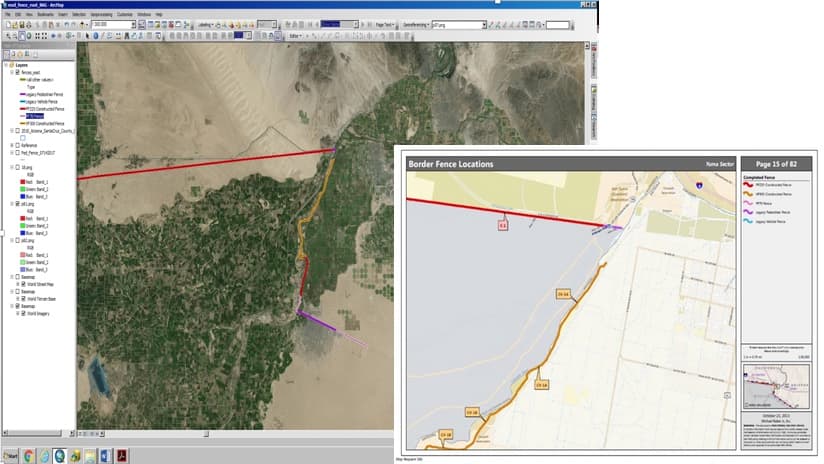This screenshot has width=824, height=464.
Task: Click the Border Fence Locations map thumbnail inset
Action: pyautogui.click(x=776, y=387)
